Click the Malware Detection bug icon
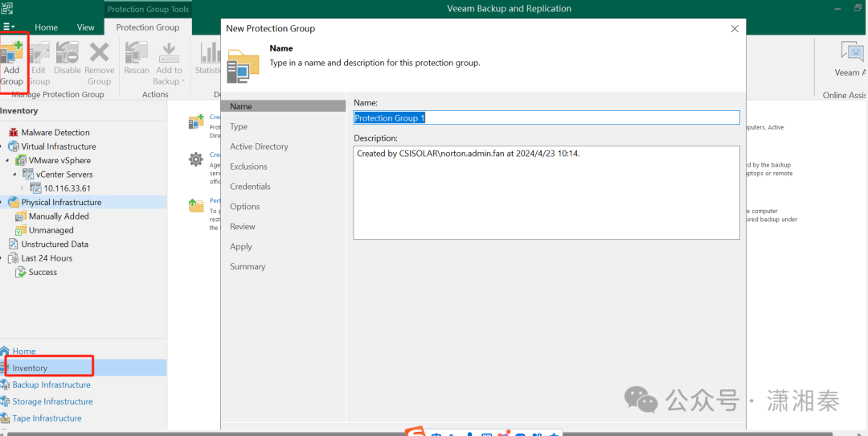 (x=14, y=133)
